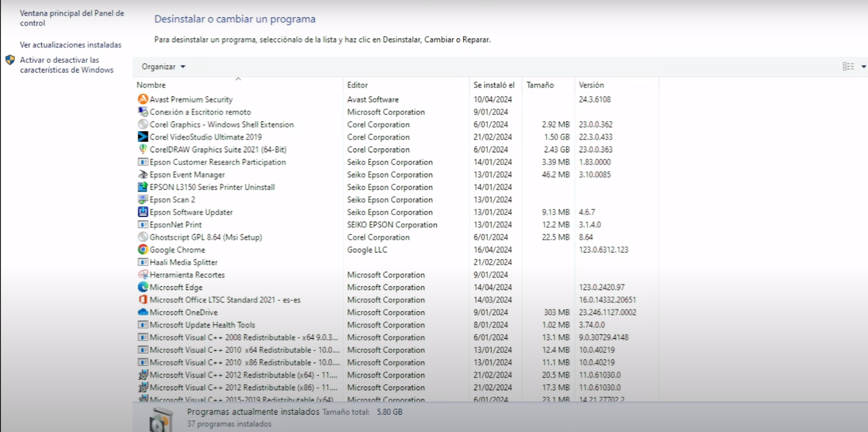This screenshot has height=432, width=868.
Task: Select Visual C++ 2012 Redistributable (x86) entry
Action: coord(244,388)
